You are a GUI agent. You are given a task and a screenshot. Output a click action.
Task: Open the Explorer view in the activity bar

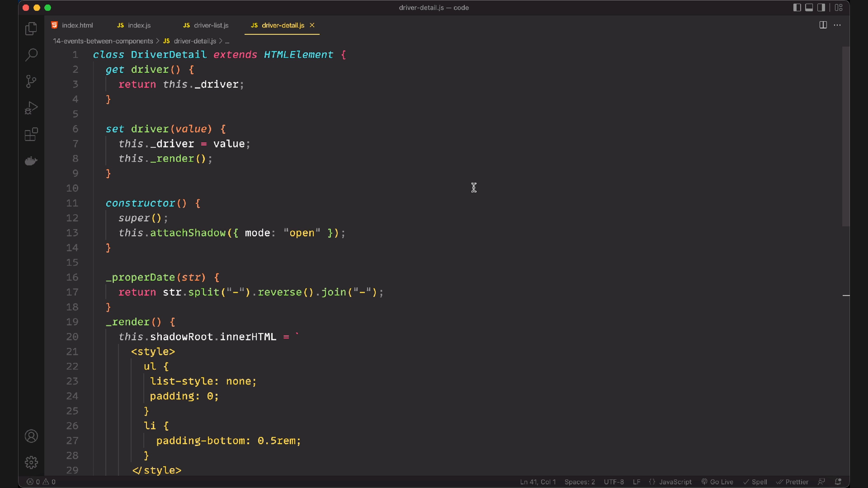click(31, 29)
